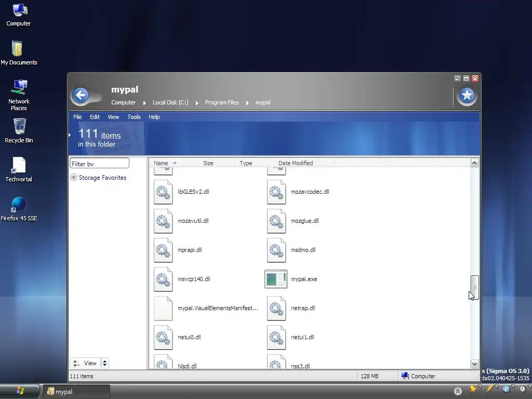
Task: Open the My Documents desktop icon
Action: [x=19, y=53]
